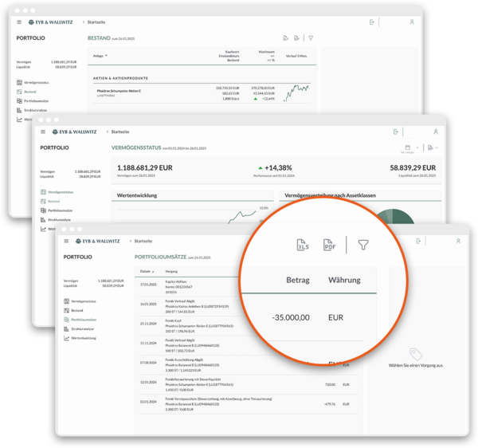Open hamburger menu in Portfolioumsätze window
Screen dimensions: 478x448
point(66,240)
